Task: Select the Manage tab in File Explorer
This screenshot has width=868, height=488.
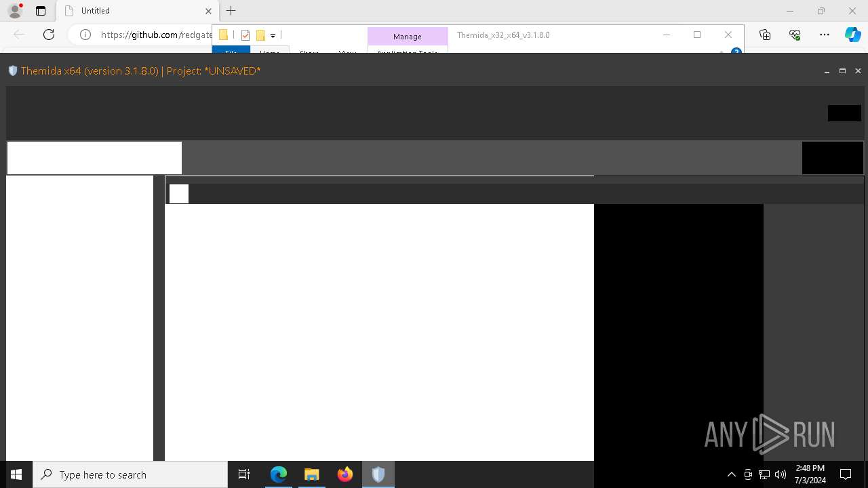Action: click(408, 36)
